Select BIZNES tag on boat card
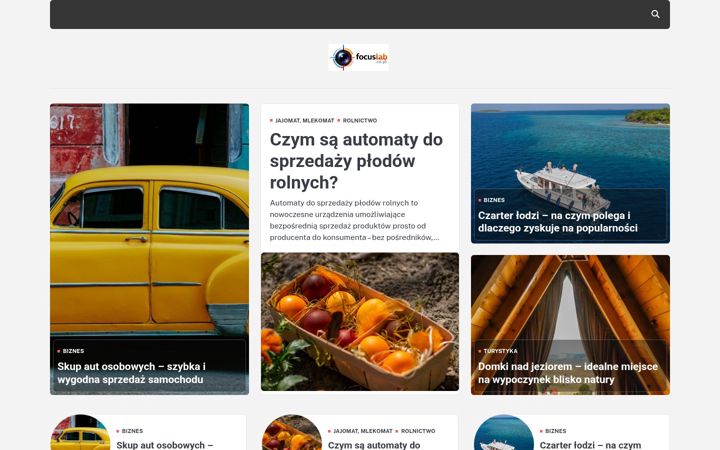Screen dimensions: 720x450 [494, 200]
